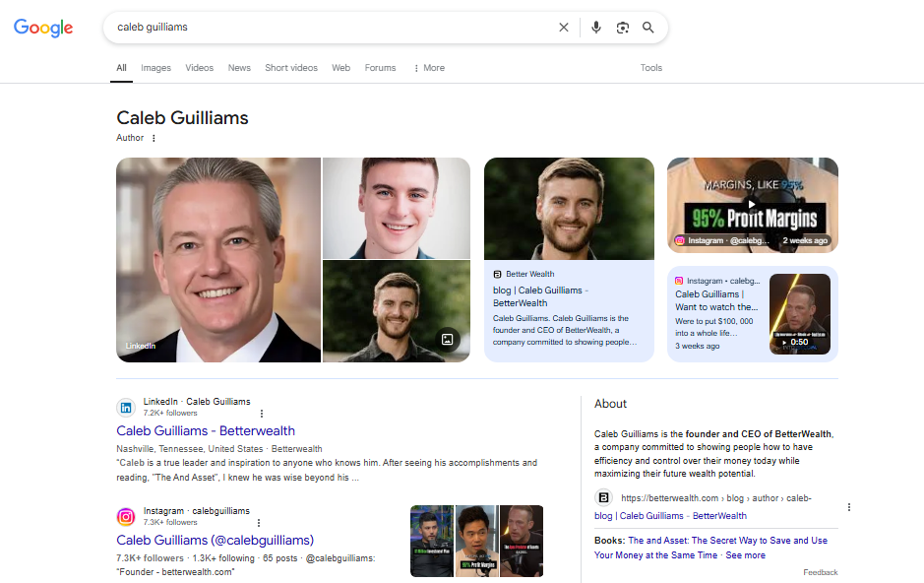Screen dimensions: 924x583
Task: Open 'The And Asset' book link
Action: pyautogui.click(x=710, y=548)
